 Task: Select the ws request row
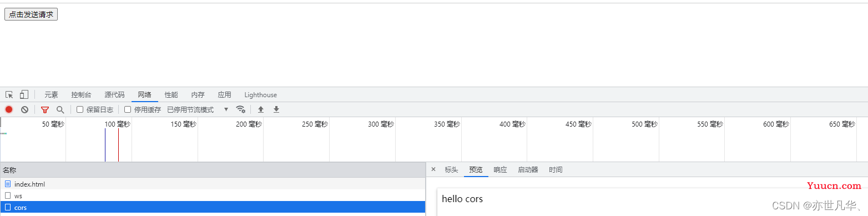[x=213, y=195]
